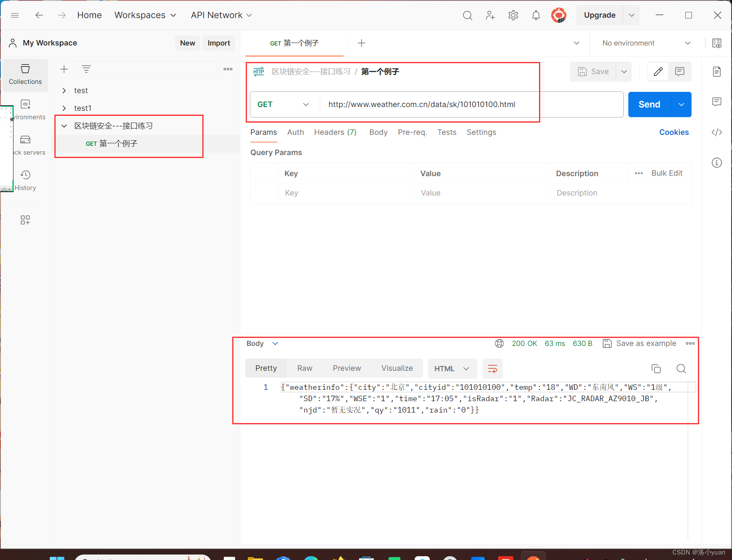The width and height of the screenshot is (732, 560).
Task: Select the Preview response view
Action: tap(347, 368)
